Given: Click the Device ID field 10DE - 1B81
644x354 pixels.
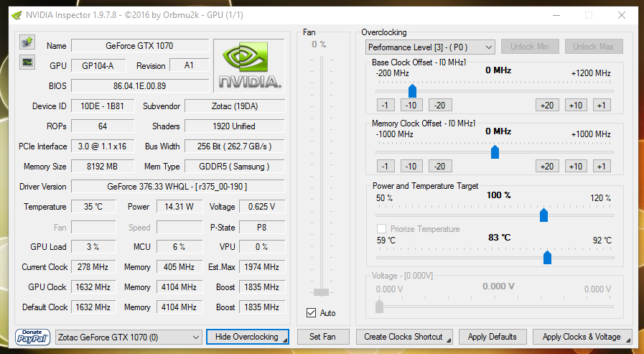Looking at the screenshot, I should 102,106.
